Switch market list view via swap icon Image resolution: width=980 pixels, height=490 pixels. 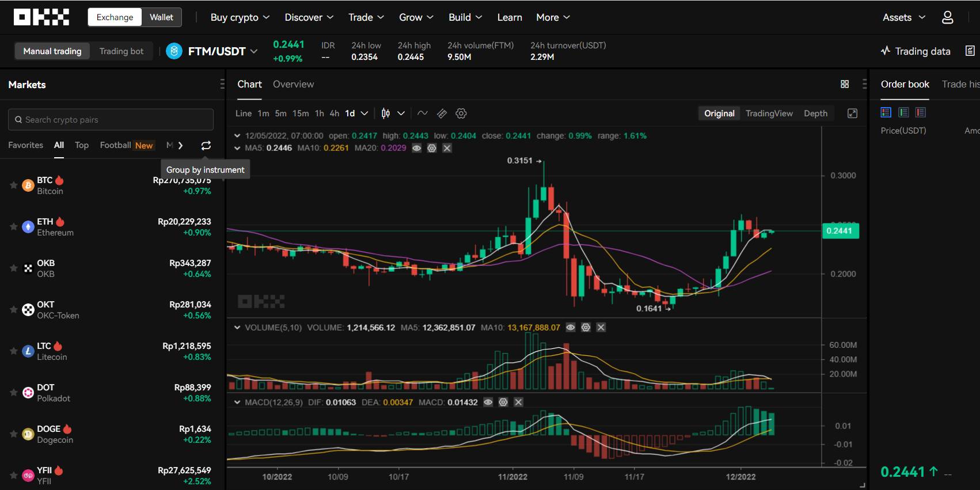coord(206,146)
